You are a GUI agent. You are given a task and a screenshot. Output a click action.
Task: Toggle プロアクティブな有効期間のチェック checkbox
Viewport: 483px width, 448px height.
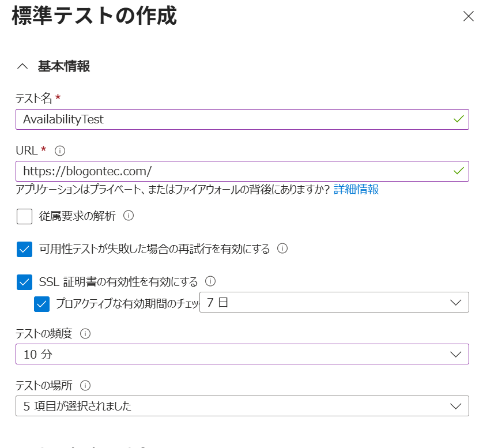42,303
